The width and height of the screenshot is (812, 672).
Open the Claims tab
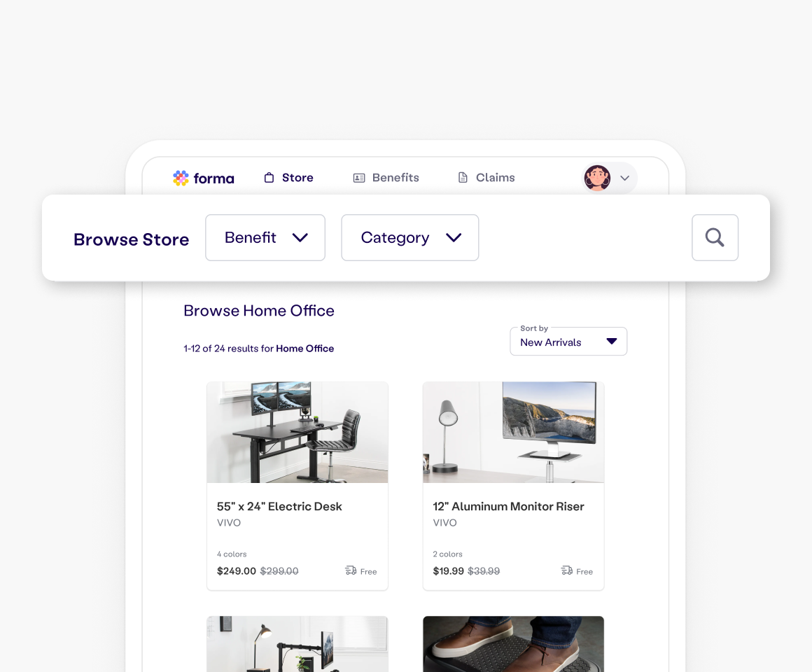click(x=486, y=178)
